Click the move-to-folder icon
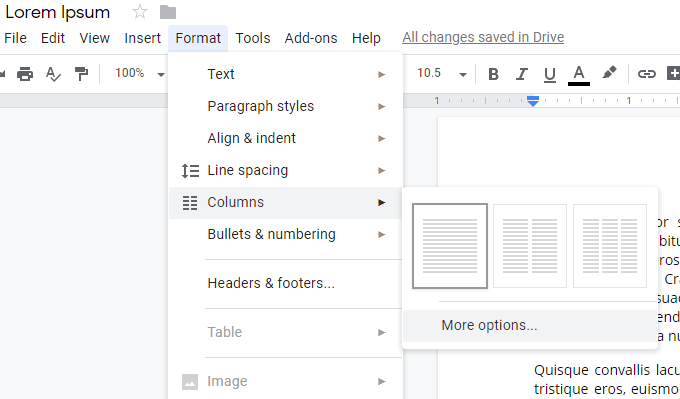The width and height of the screenshot is (680, 399). click(168, 12)
